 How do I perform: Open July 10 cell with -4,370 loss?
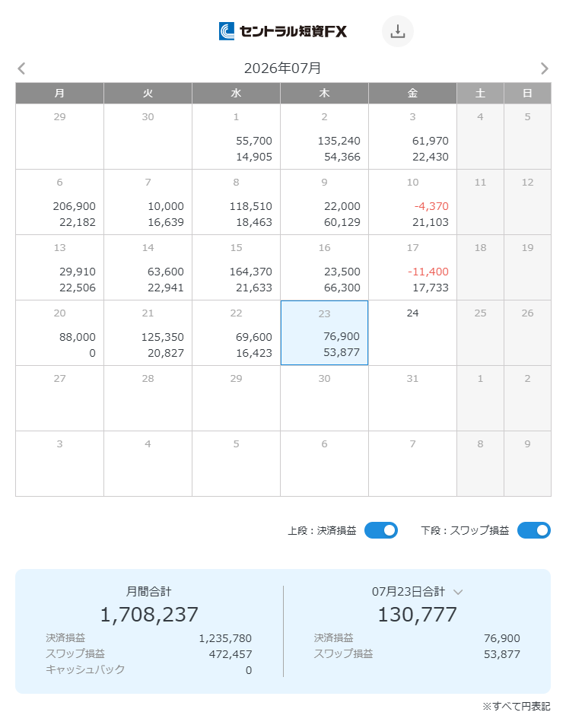413,202
